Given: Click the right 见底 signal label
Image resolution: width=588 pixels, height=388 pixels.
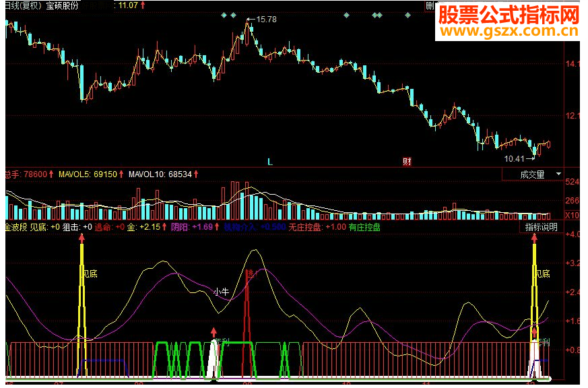Looking at the screenshot, I should 542,274.
